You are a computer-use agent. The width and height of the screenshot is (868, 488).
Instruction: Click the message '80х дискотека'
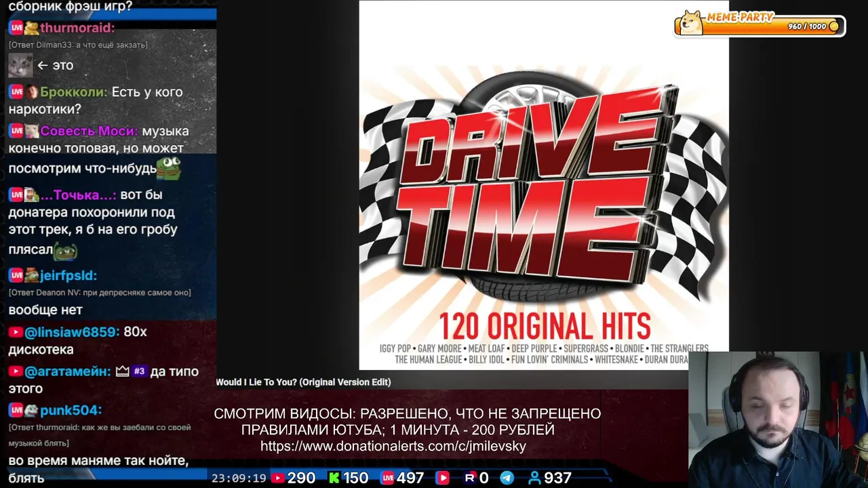coord(78,340)
